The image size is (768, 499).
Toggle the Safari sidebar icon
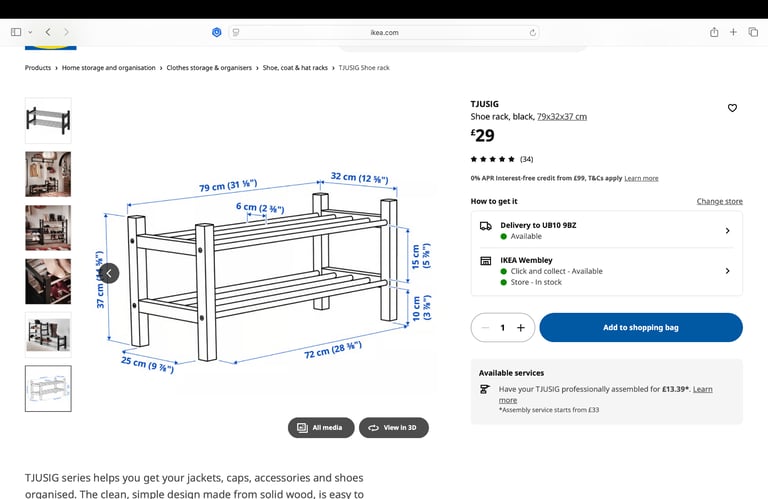coord(16,32)
